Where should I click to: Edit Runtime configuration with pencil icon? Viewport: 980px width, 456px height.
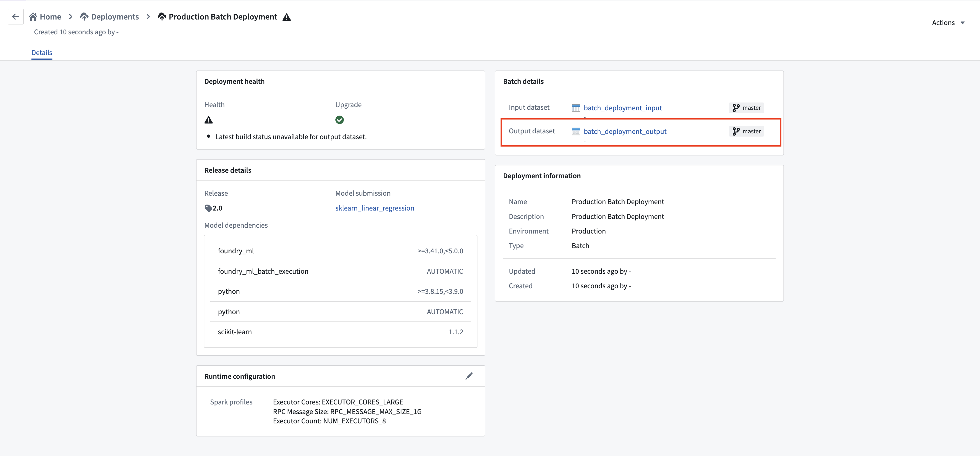[x=469, y=376]
